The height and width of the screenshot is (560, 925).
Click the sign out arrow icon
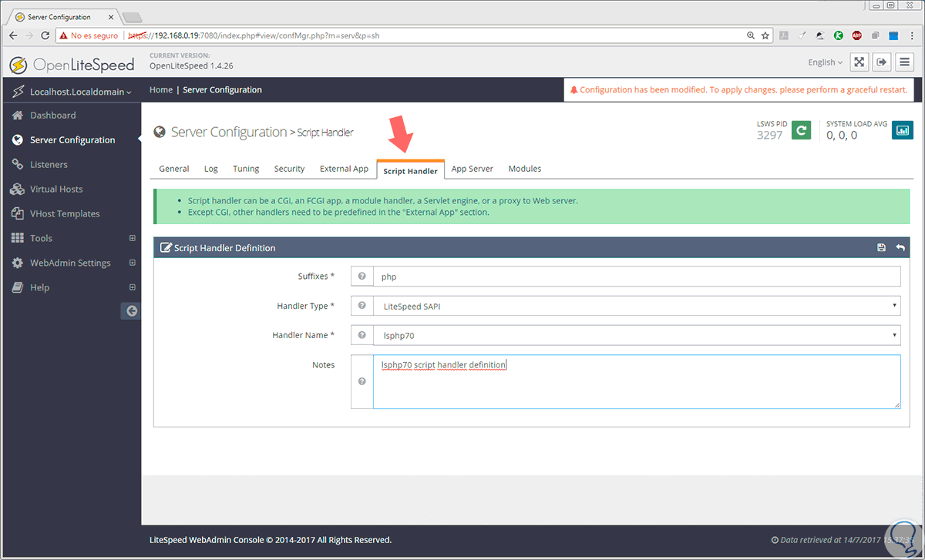(x=883, y=62)
